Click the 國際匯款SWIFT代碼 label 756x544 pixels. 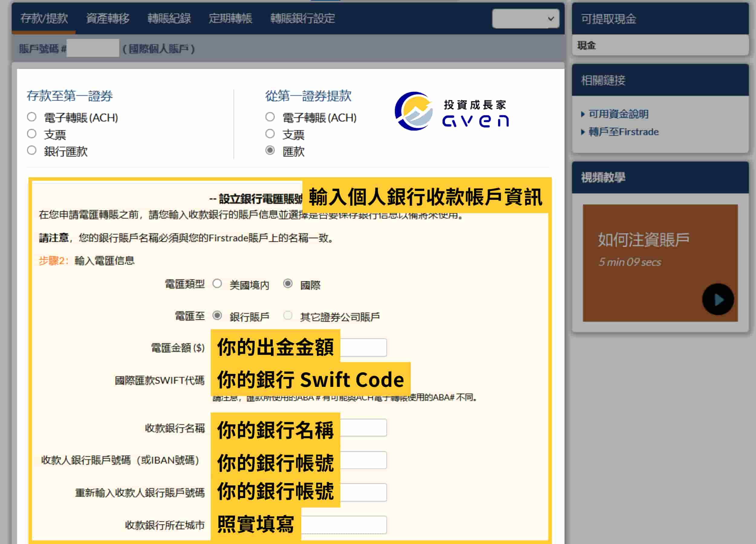(160, 380)
